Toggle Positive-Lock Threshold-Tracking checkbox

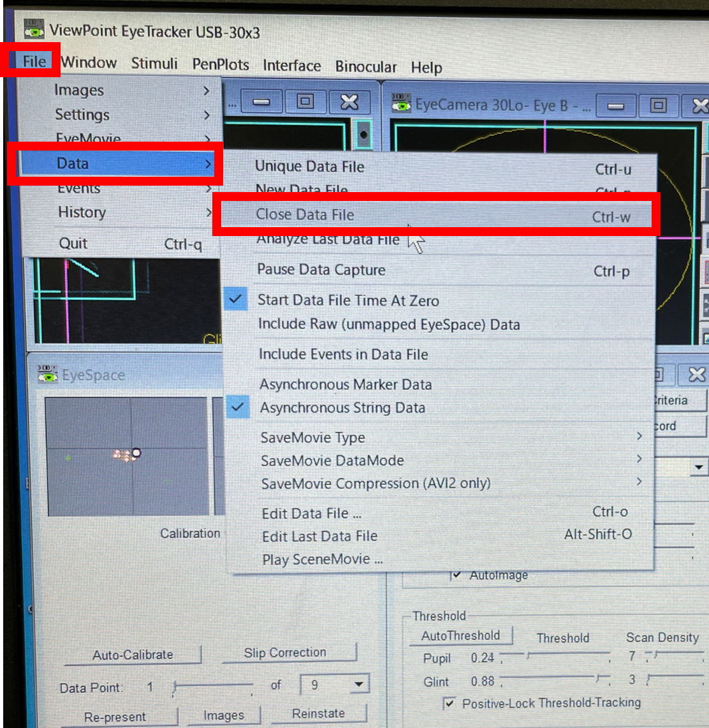pos(449,703)
